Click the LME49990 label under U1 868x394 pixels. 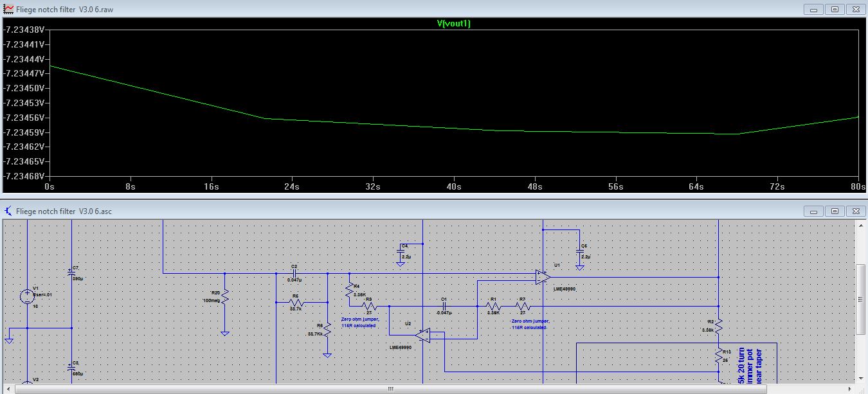564,289
